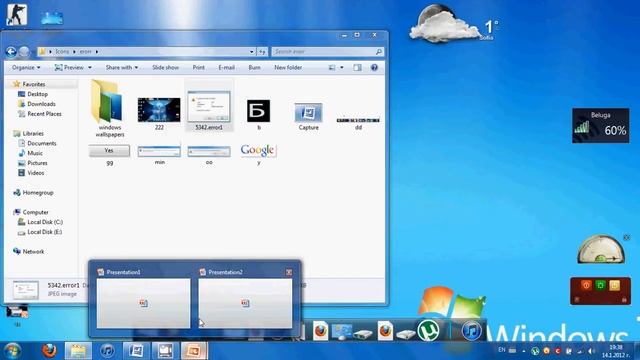
Task: Click the yellow button on red gadget
Action: (x=615, y=285)
